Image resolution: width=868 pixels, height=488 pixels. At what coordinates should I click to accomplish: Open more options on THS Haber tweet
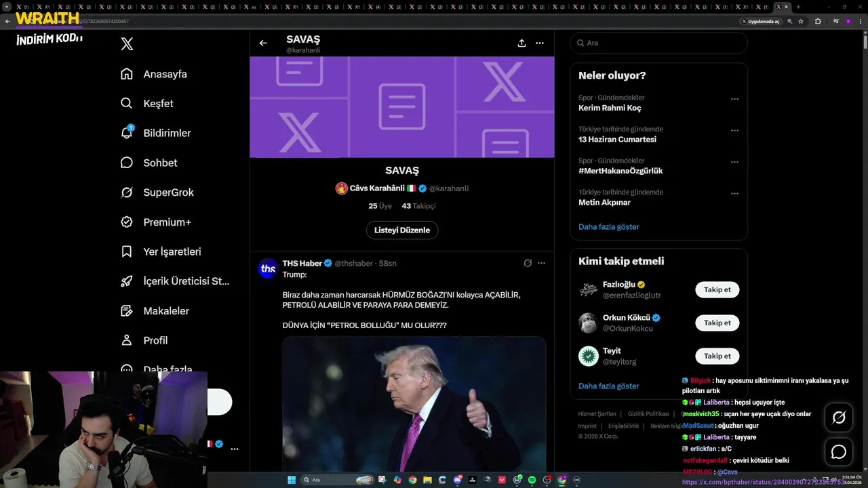pos(541,263)
